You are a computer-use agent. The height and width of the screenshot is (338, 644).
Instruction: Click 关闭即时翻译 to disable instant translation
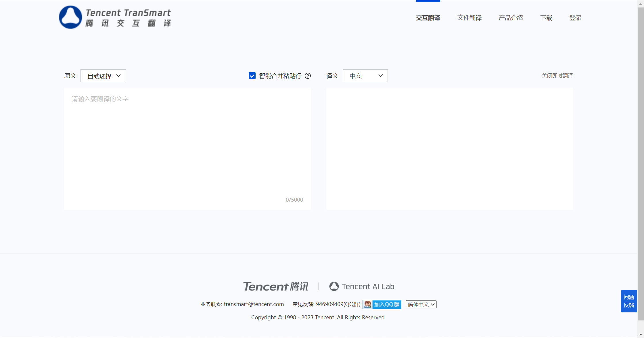[557, 76]
